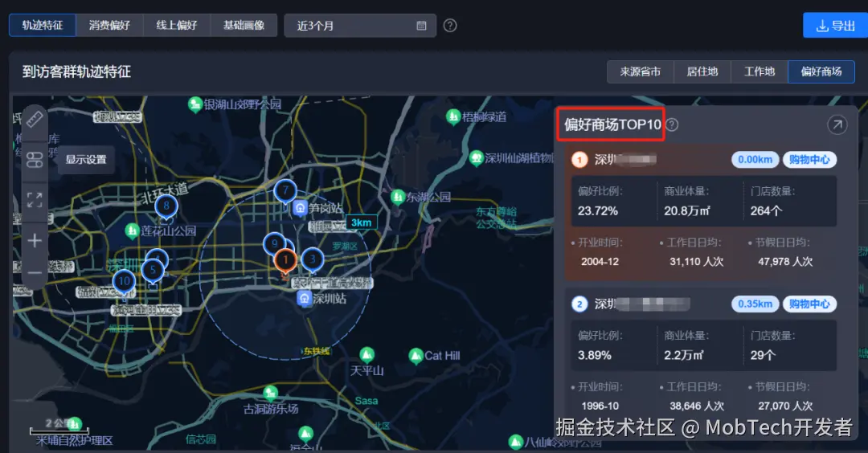
Task: Open the 基础画像 tab
Action: click(x=244, y=26)
